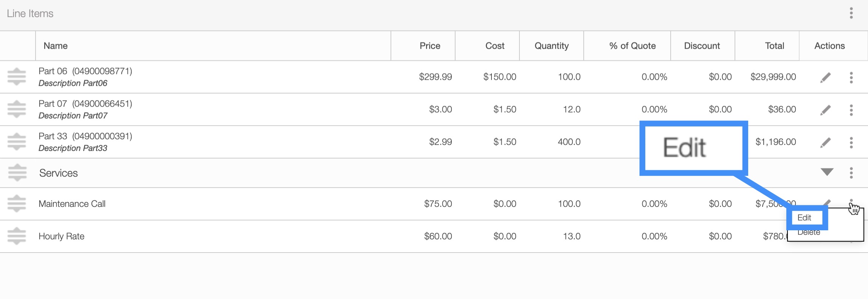Screen dimensions: 868x299
Task: Grab drag handle of Part 06 row
Action: [x=17, y=77]
